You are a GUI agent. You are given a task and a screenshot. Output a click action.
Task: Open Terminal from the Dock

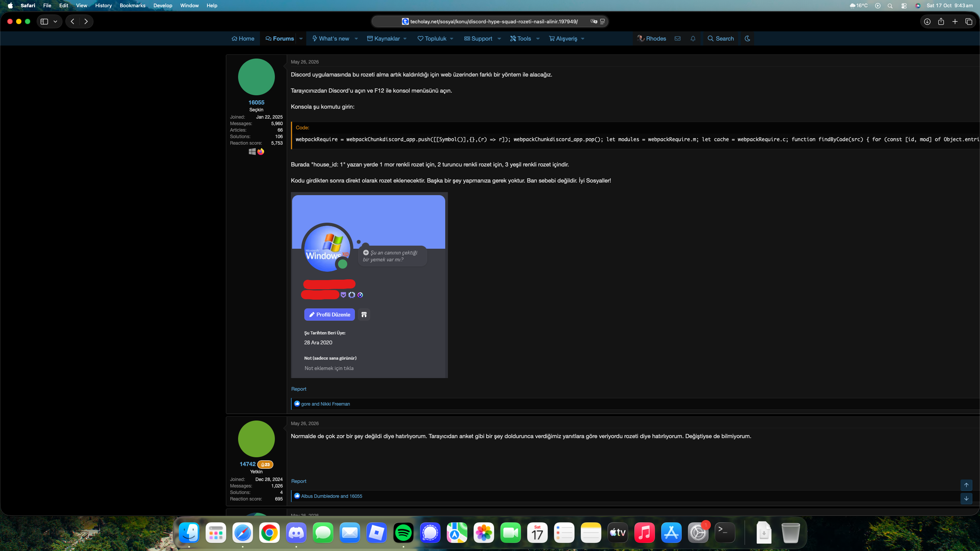[725, 532]
